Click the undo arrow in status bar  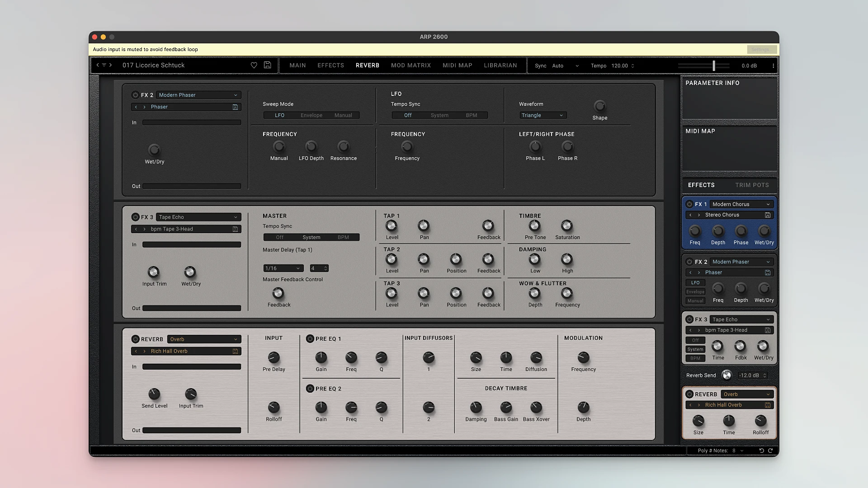pyautogui.click(x=762, y=450)
